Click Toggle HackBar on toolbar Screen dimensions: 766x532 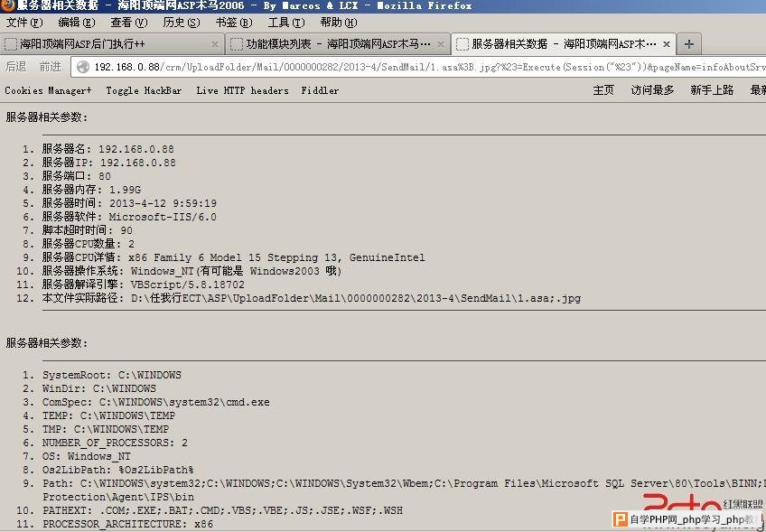click(x=144, y=90)
